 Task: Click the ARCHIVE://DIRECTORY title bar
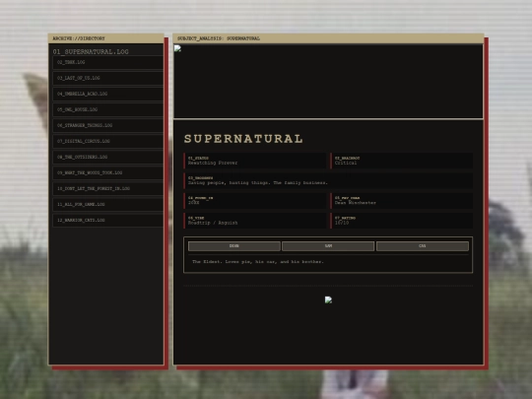[105, 38]
